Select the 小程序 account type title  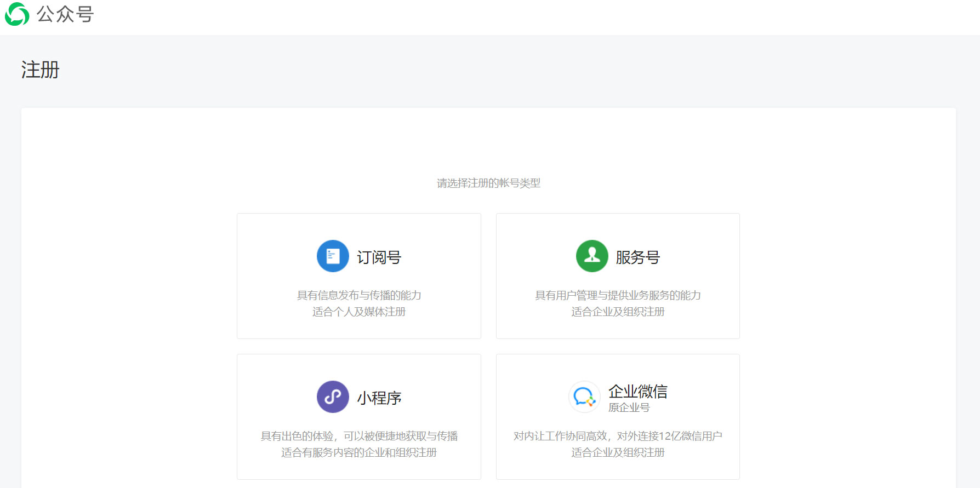pyautogui.click(x=379, y=398)
